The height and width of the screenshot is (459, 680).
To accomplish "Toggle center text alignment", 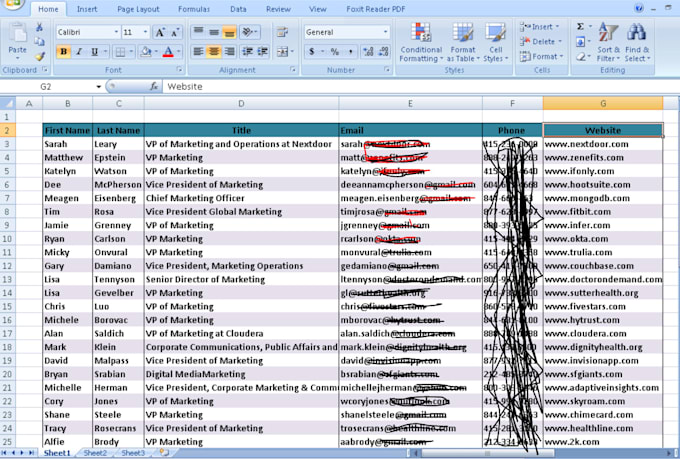I will point(215,51).
